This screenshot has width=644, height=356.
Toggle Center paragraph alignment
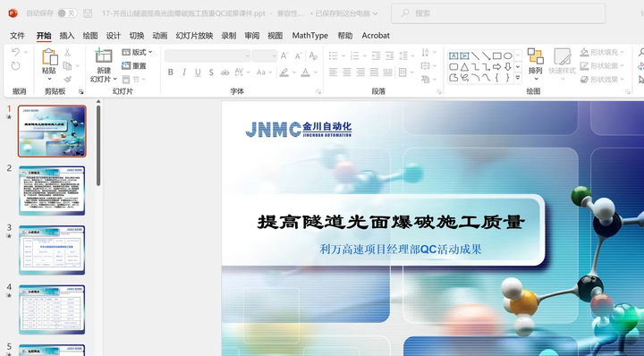tap(347, 72)
